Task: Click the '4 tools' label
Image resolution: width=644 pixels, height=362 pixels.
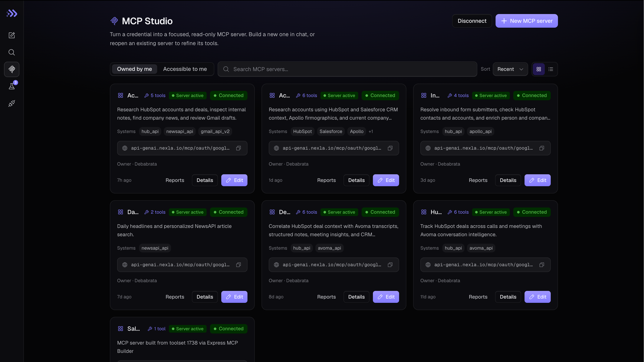Action: (461, 95)
